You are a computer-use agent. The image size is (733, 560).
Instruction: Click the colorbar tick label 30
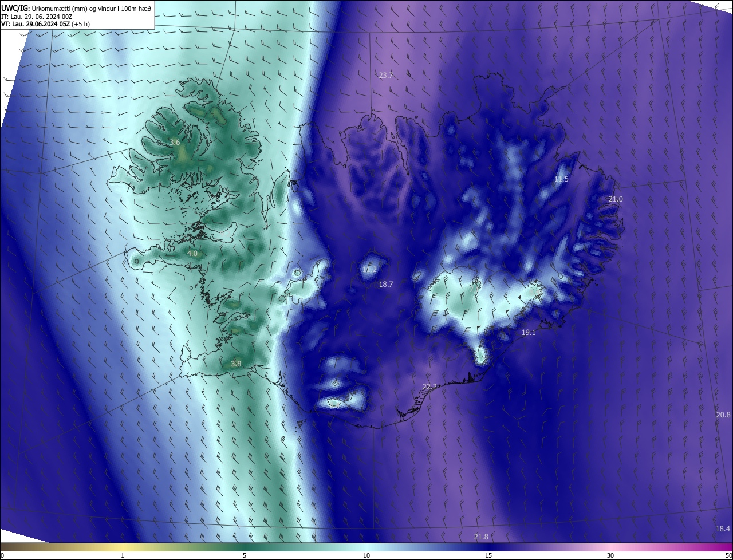pos(610,555)
